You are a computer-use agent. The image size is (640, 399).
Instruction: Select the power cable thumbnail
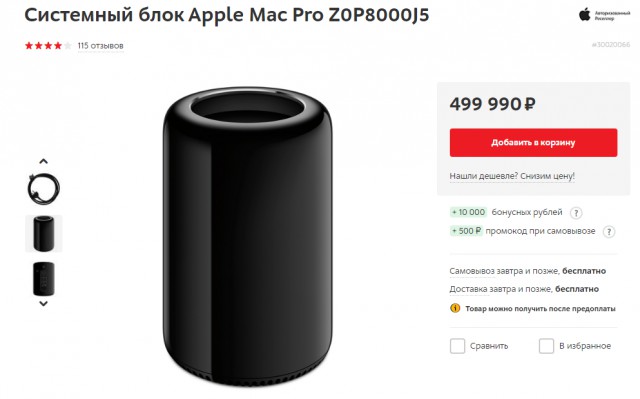click(43, 188)
